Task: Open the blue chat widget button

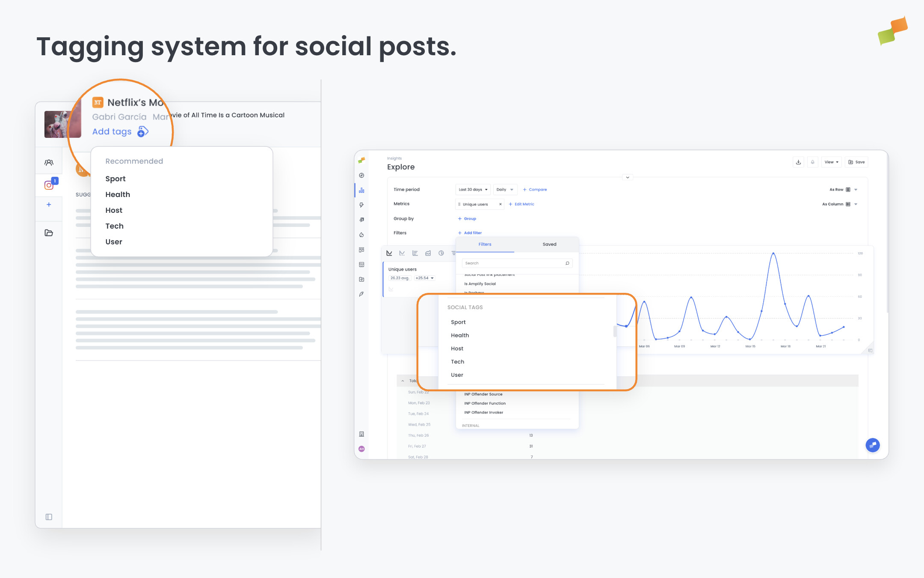Action: tap(872, 445)
